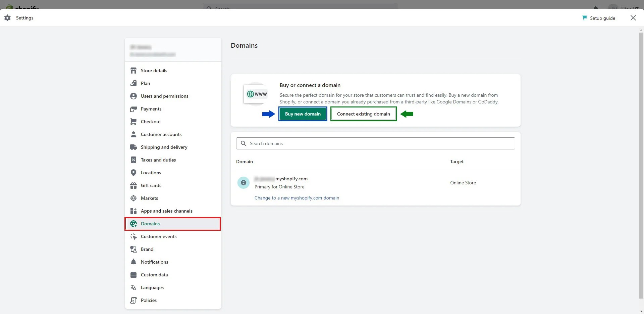Select the Markets globe icon

click(x=134, y=198)
